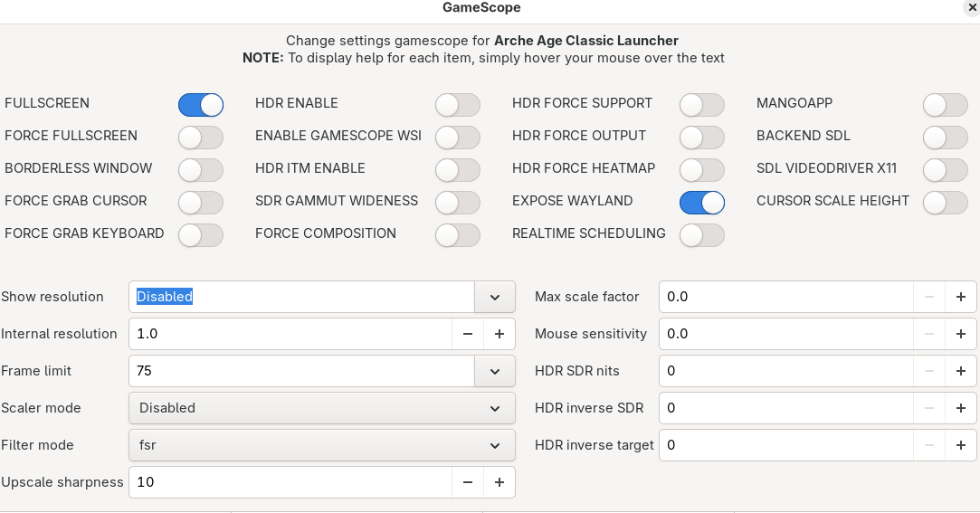980x513 pixels.
Task: Toggle BORDERLESS WINDOW on
Action: click(201, 170)
